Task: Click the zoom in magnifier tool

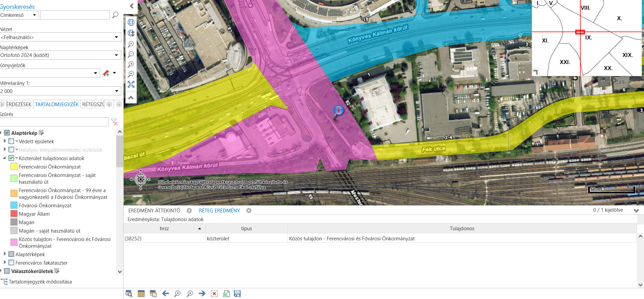Action: (x=131, y=44)
